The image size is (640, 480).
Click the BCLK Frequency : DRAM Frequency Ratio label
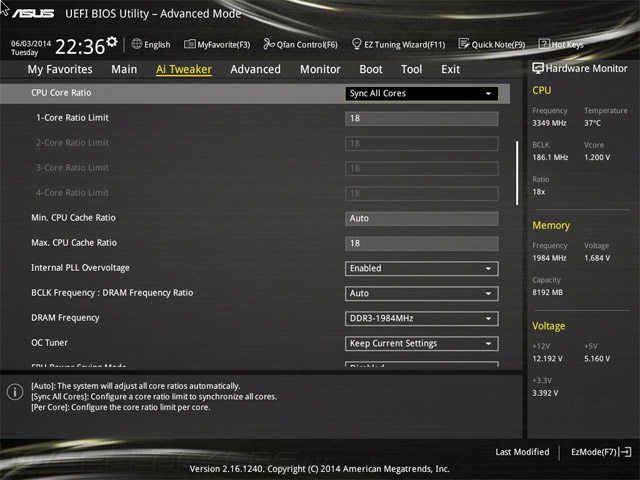tap(112, 293)
